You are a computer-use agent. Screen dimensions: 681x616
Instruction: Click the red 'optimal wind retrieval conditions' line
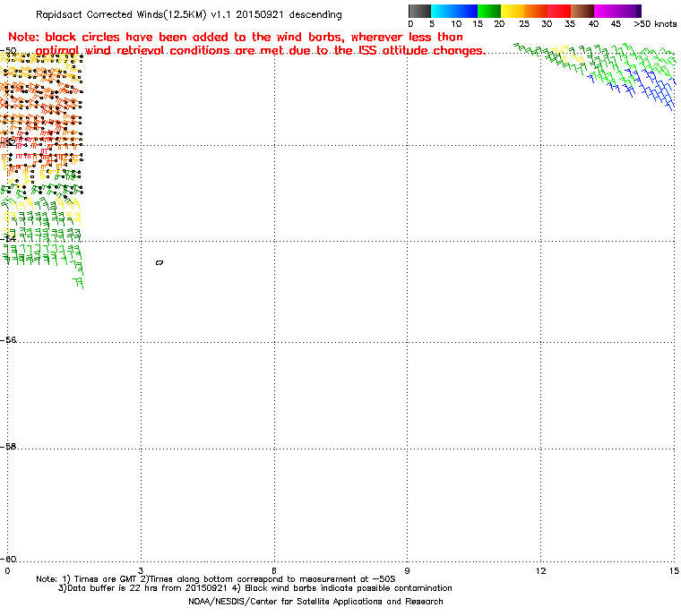260,51
